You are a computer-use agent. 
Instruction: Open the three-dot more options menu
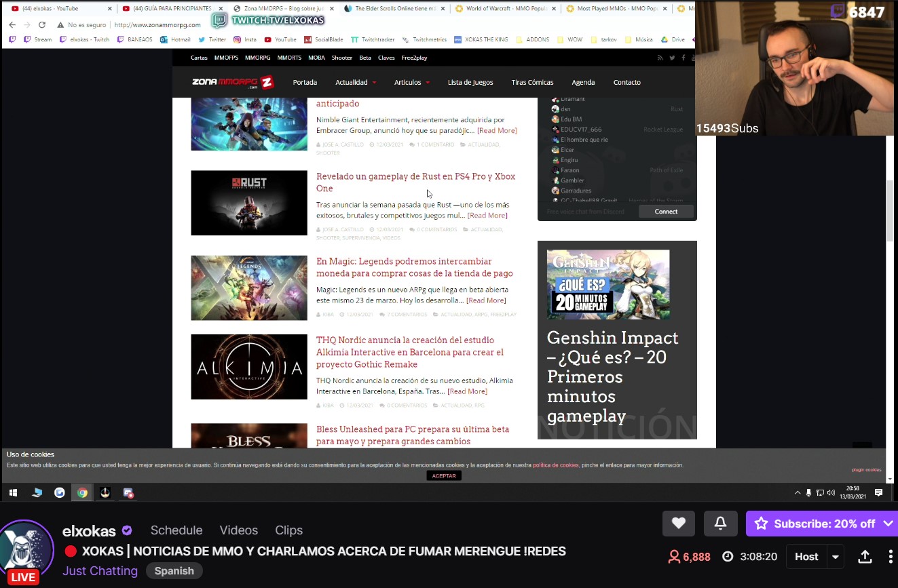(891, 557)
